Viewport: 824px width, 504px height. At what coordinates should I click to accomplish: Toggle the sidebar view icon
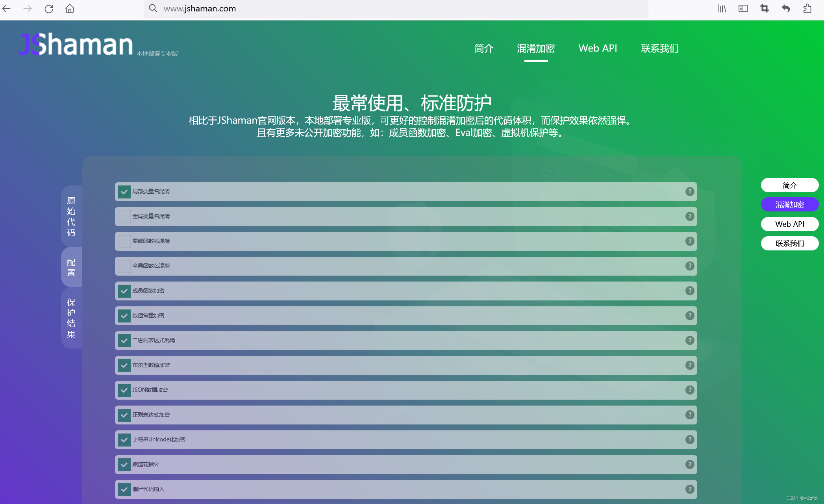coord(743,9)
